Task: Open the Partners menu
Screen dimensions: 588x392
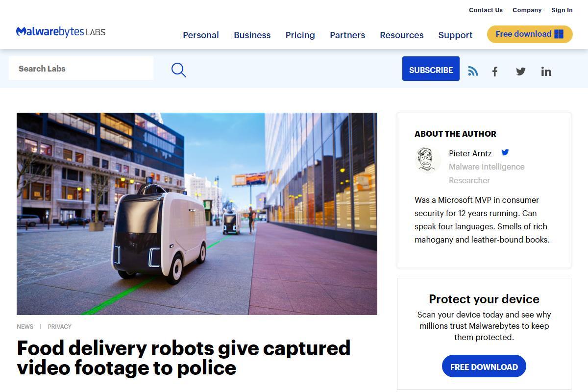Action: (x=347, y=35)
